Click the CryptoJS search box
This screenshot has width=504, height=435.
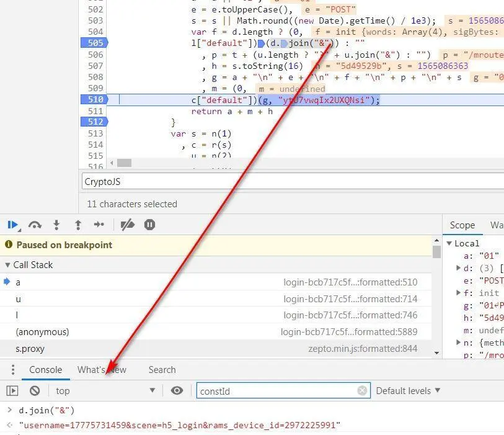pos(293,181)
